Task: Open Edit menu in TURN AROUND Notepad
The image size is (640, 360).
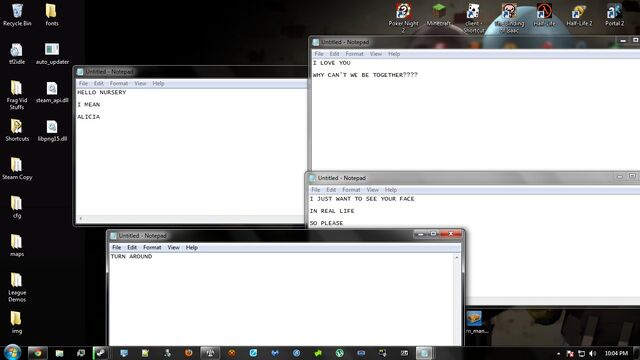Action: click(132, 247)
